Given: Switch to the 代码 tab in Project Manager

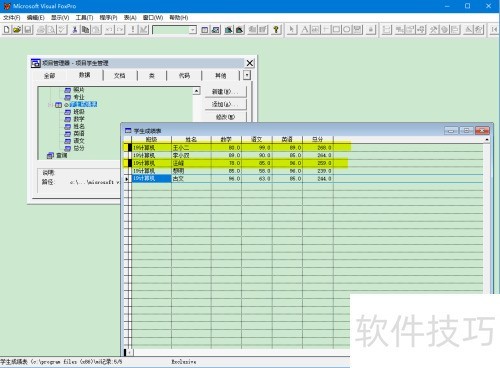Looking at the screenshot, I should 184,76.
